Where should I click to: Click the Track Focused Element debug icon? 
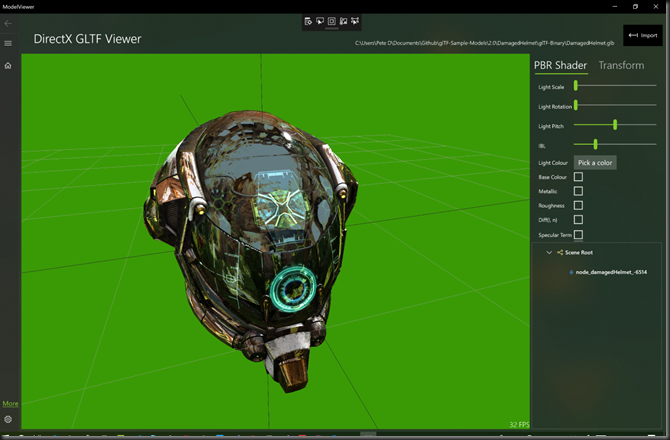(343, 21)
